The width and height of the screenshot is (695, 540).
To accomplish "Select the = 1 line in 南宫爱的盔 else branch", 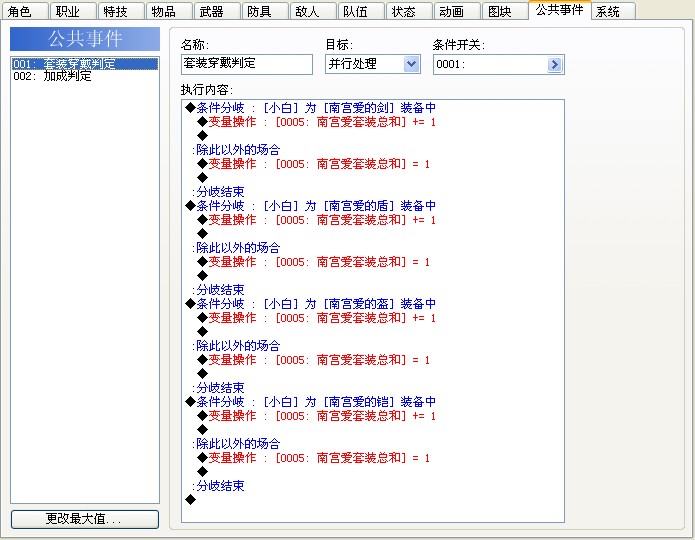I will click(313, 360).
